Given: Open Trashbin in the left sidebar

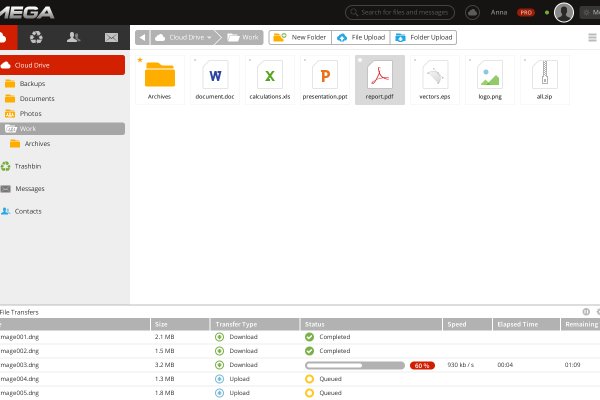Looking at the screenshot, I should coord(28,166).
